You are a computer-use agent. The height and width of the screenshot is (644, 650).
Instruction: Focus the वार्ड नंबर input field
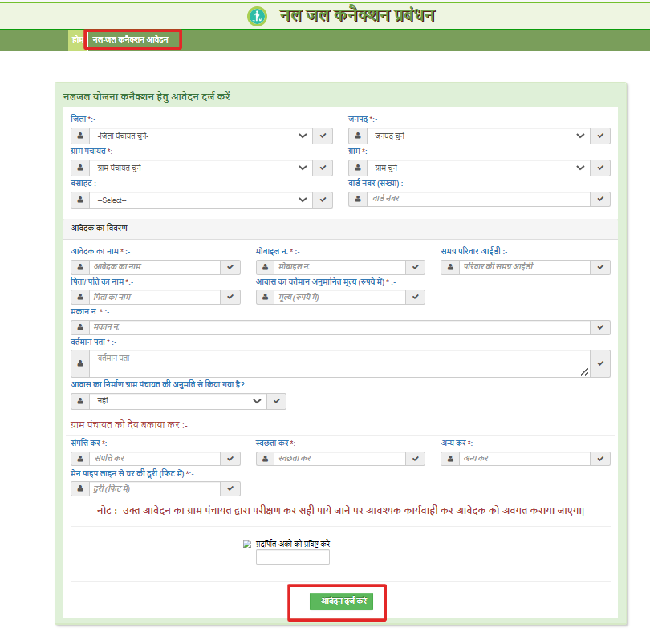pos(479,200)
